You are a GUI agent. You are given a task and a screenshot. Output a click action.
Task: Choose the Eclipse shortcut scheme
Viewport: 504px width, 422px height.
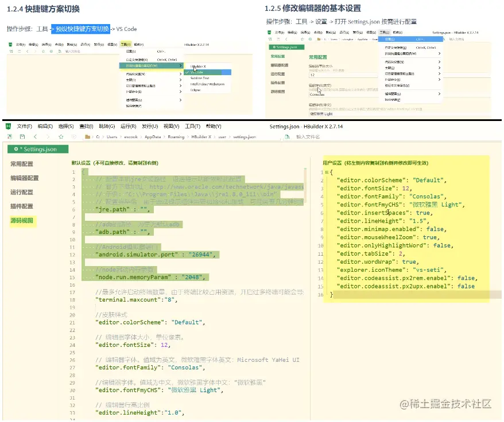(x=208, y=90)
